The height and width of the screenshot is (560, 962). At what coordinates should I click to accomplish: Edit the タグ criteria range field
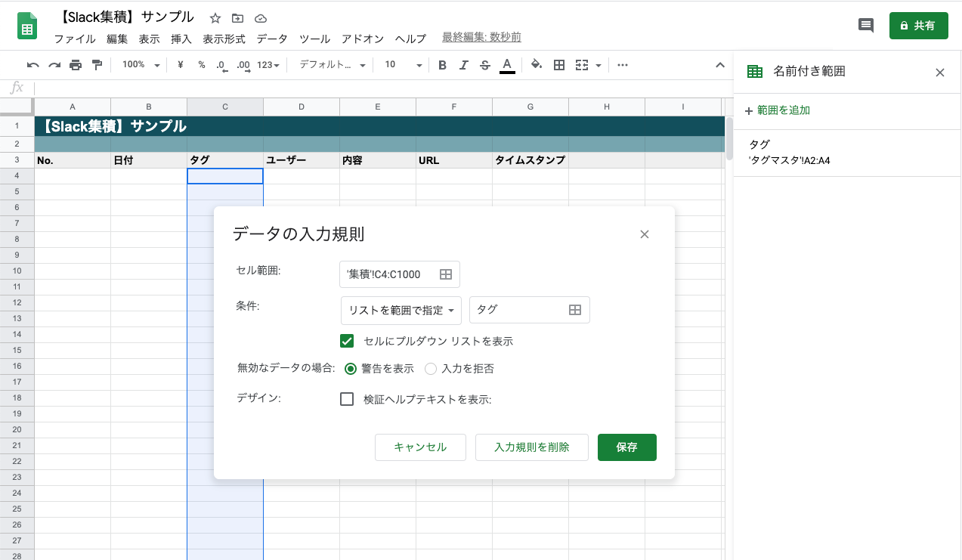coord(530,310)
